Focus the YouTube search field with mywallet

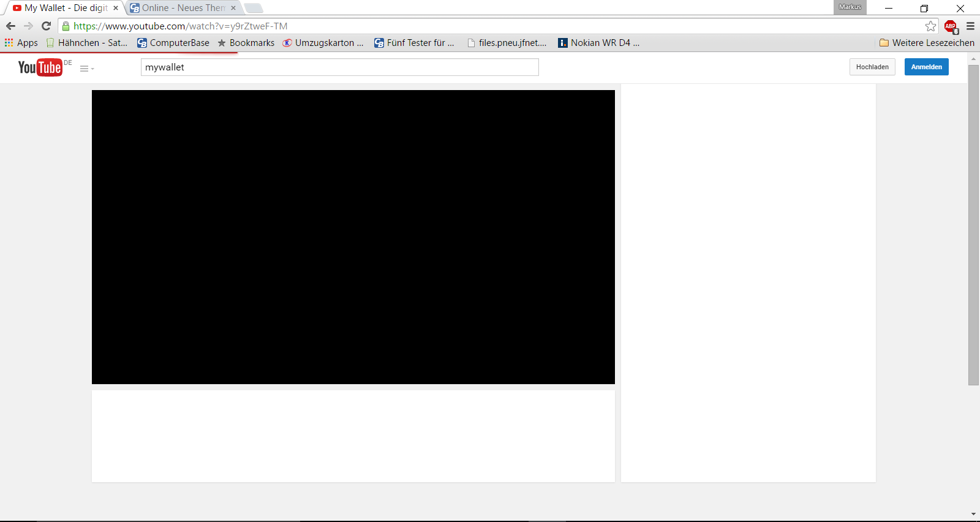tap(340, 67)
